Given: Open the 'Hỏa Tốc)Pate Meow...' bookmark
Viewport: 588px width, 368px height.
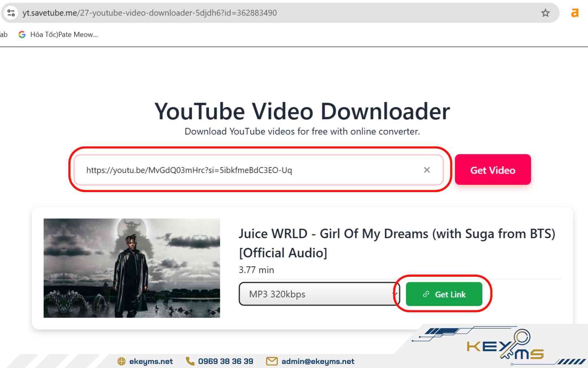Looking at the screenshot, I should point(58,35).
